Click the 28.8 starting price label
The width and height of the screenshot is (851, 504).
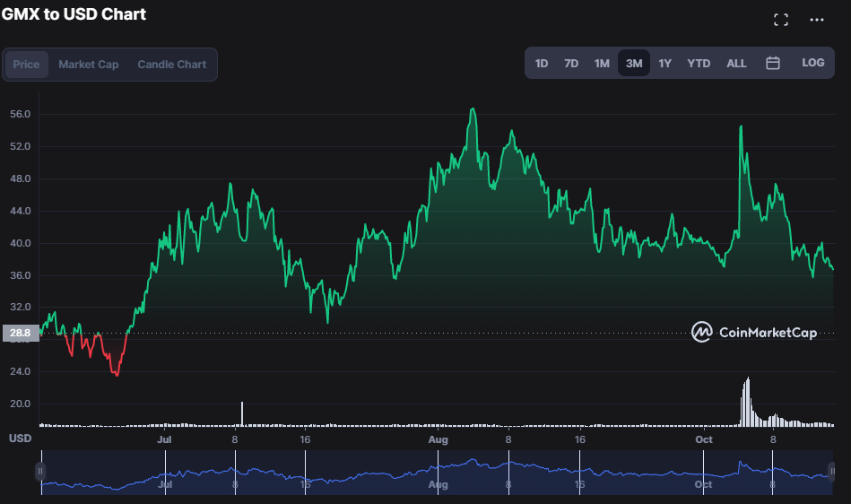coord(21,333)
